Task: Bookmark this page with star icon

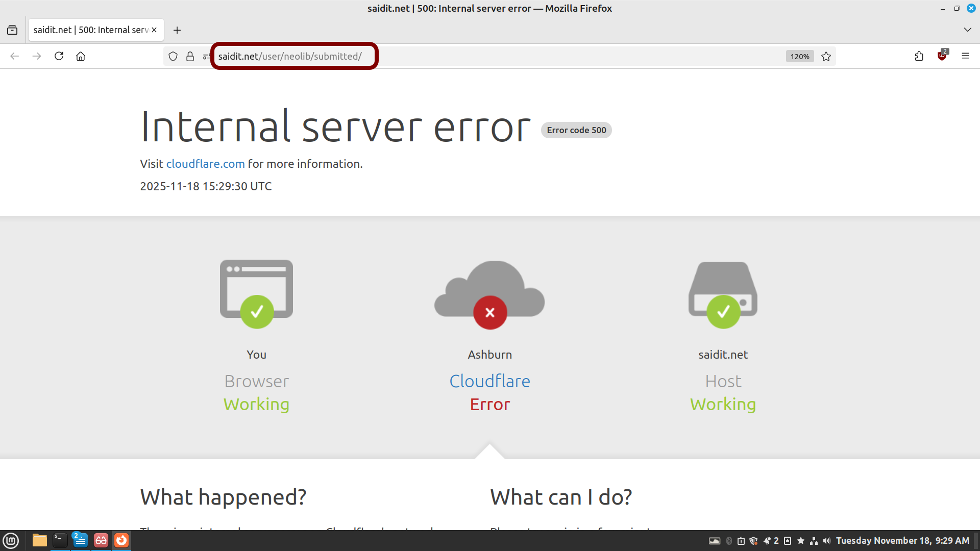Action: click(x=826, y=57)
